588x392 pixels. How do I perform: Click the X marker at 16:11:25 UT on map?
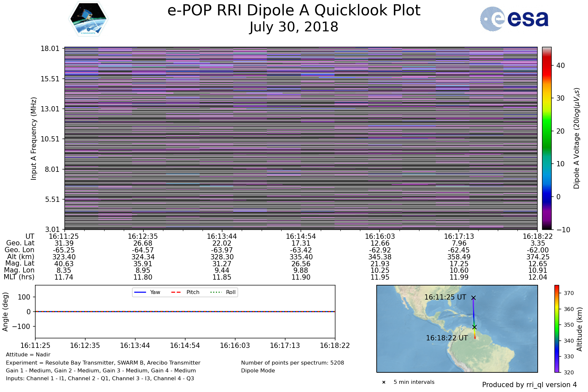pyautogui.click(x=473, y=298)
